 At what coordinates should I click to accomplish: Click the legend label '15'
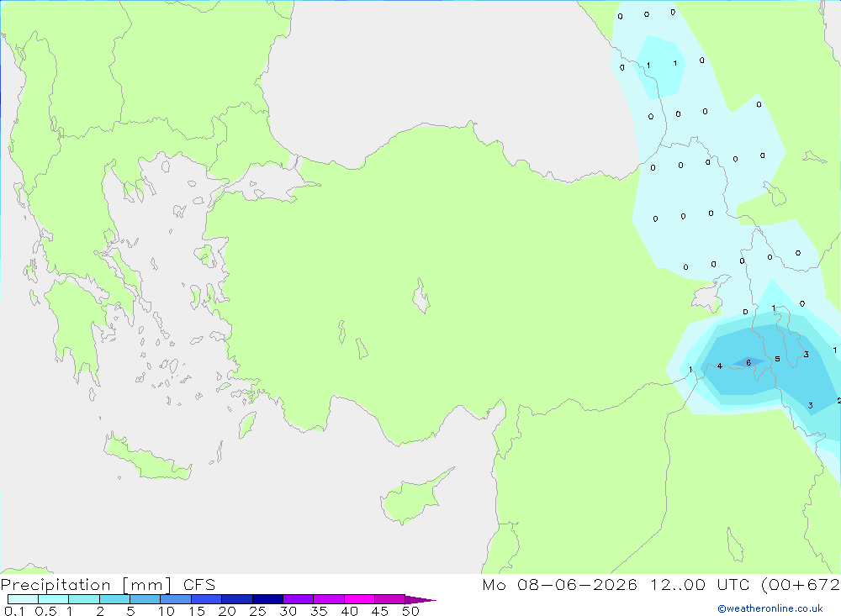[x=197, y=611]
